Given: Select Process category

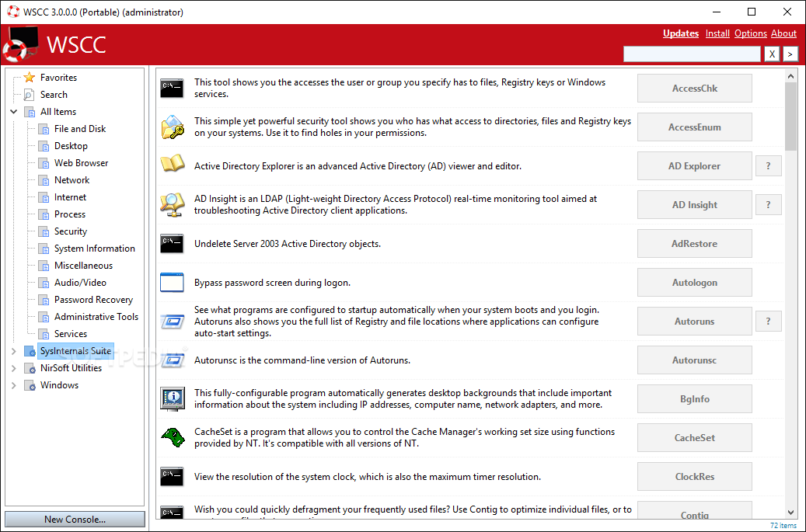Looking at the screenshot, I should [x=69, y=214].
